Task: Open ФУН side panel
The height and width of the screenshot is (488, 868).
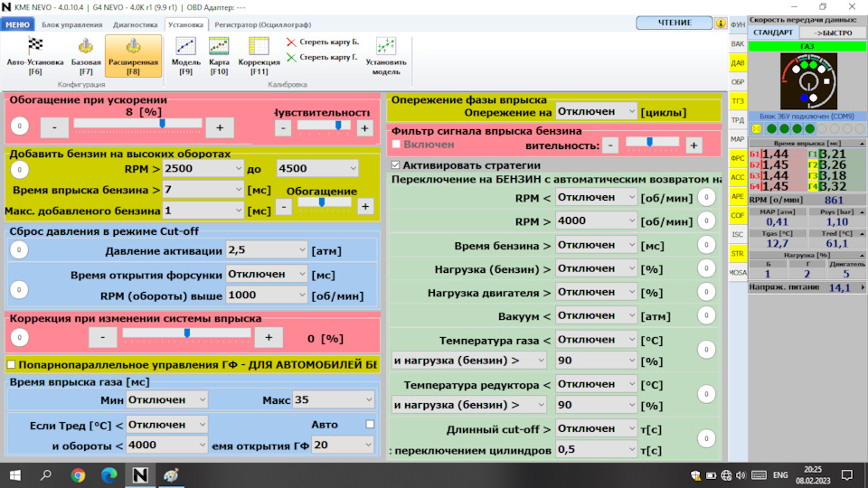Action: click(x=738, y=25)
